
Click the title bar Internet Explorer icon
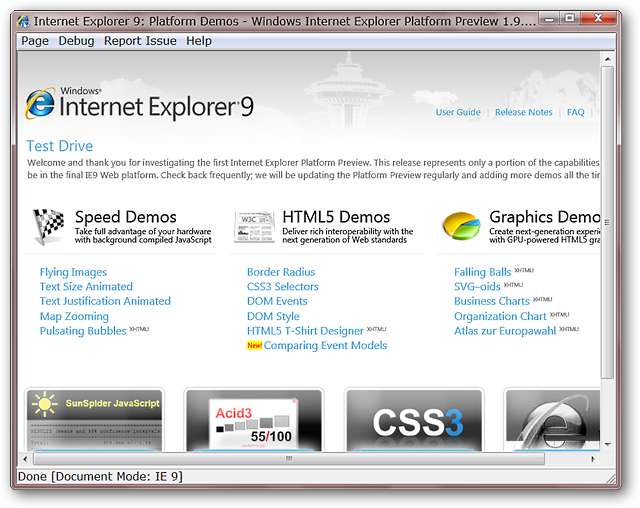coord(24,21)
